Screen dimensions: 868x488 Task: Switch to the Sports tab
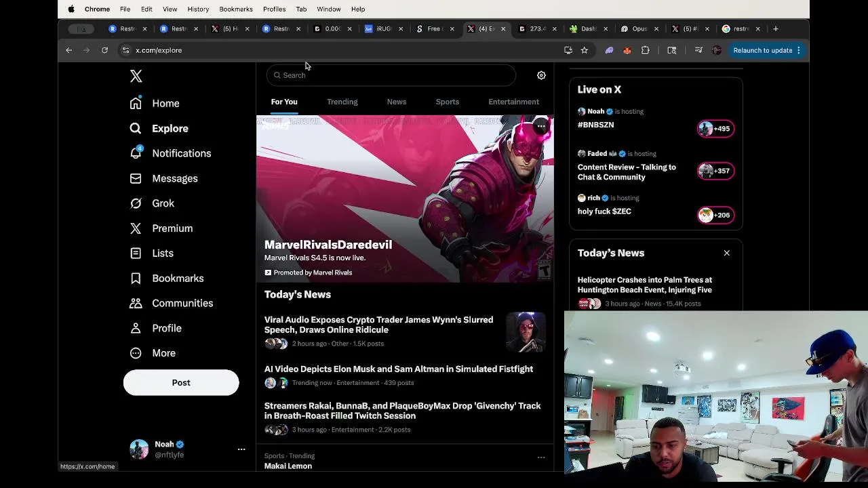(448, 102)
